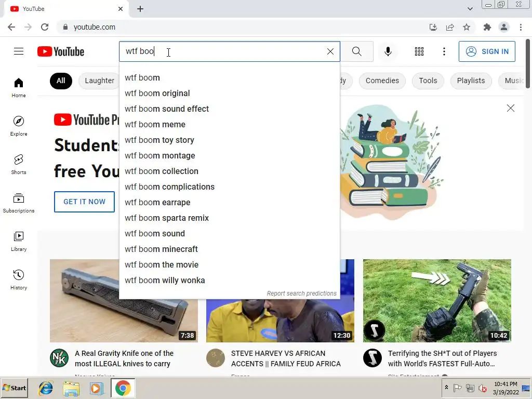Click the SIGN IN button

[x=487, y=51]
